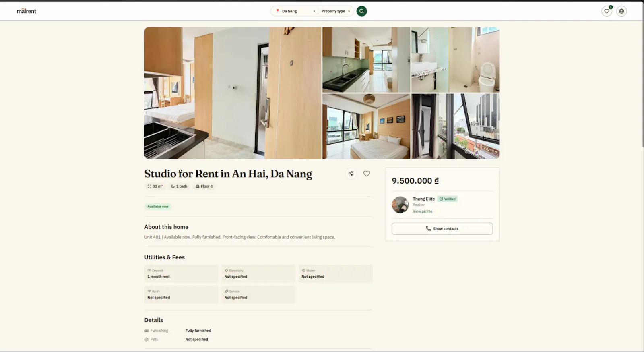
Task: Click the Floor 4 tag
Action: coord(204,186)
